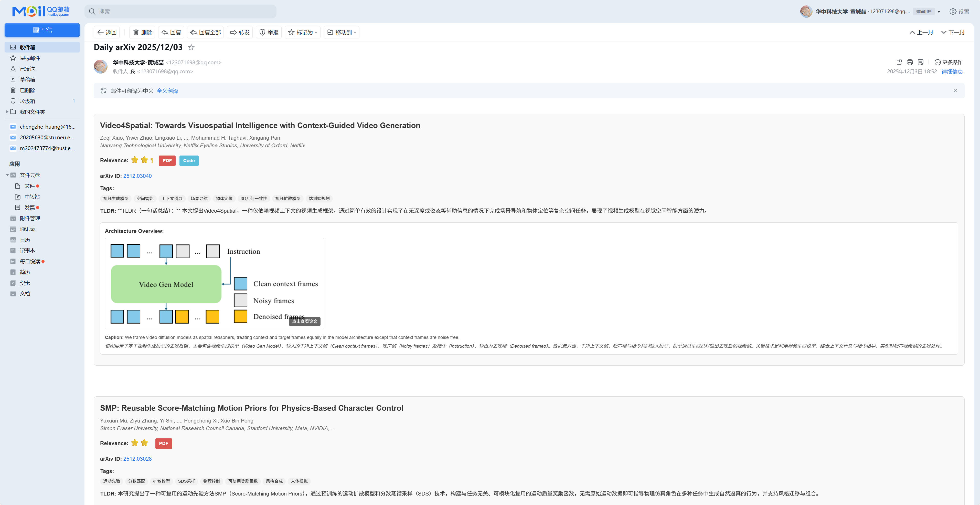Click the 回复全部 reply all button
This screenshot has width=980, height=505.
pos(205,32)
